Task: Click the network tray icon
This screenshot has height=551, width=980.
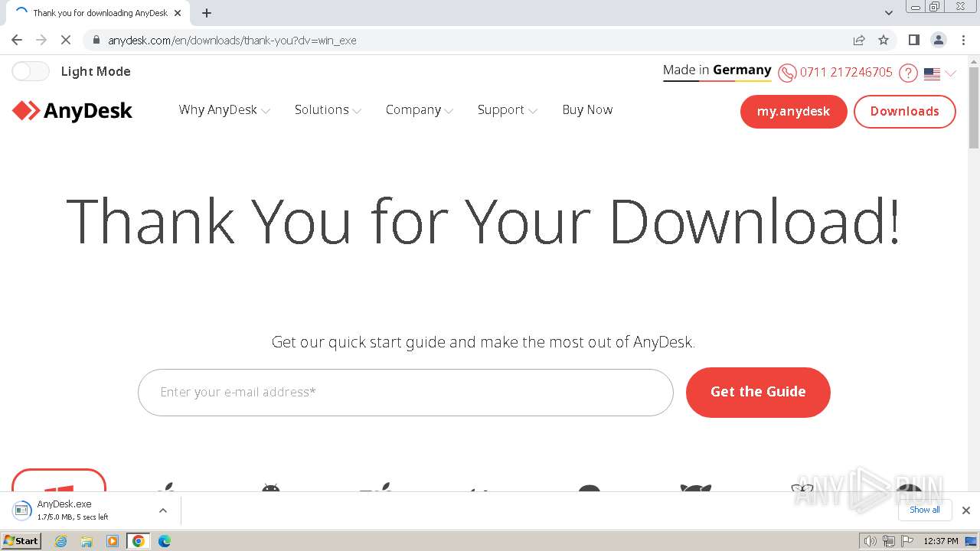Action: point(888,541)
